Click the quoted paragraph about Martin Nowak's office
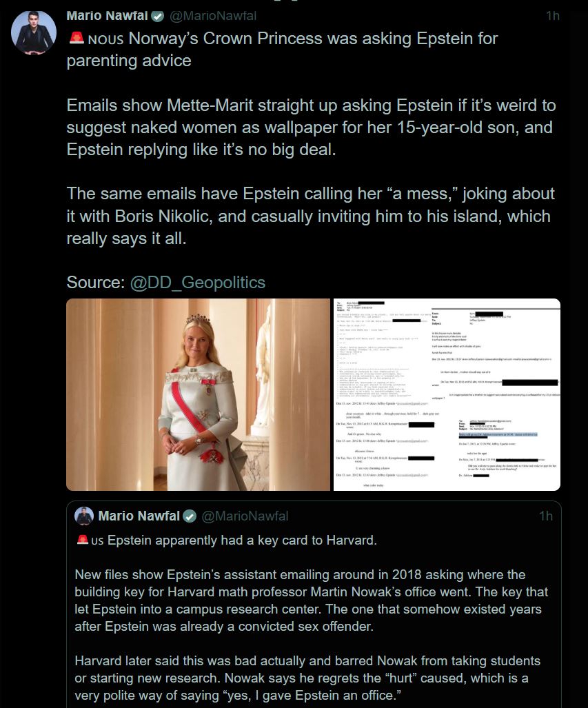 tap(311, 600)
